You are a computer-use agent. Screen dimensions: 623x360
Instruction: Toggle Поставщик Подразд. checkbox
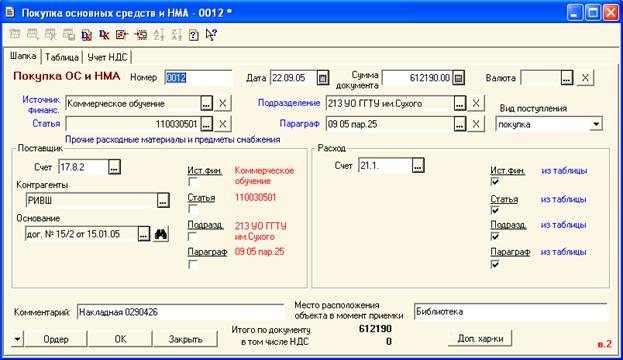click(x=192, y=237)
